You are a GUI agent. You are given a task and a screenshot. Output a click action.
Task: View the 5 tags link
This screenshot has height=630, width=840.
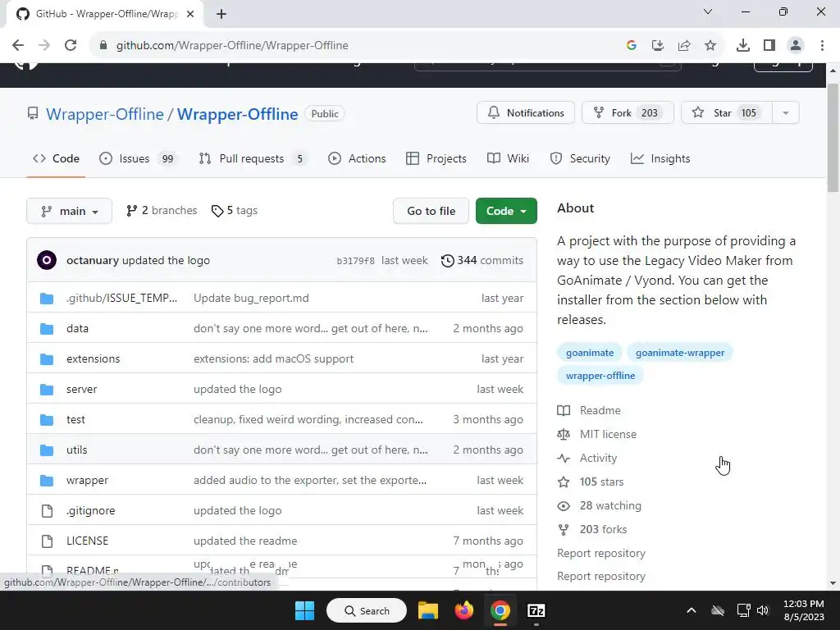(x=234, y=211)
